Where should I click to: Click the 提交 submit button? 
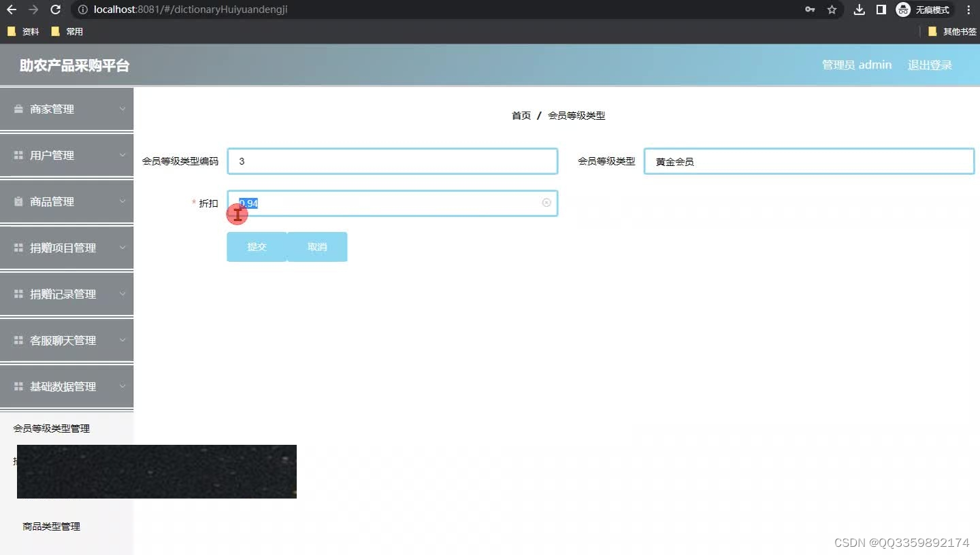[257, 247]
